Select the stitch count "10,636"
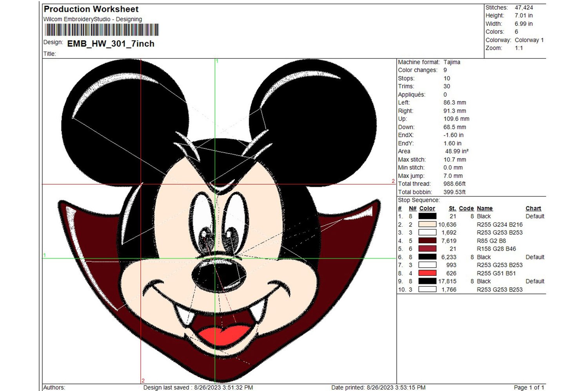The image size is (588, 391). pos(447,224)
